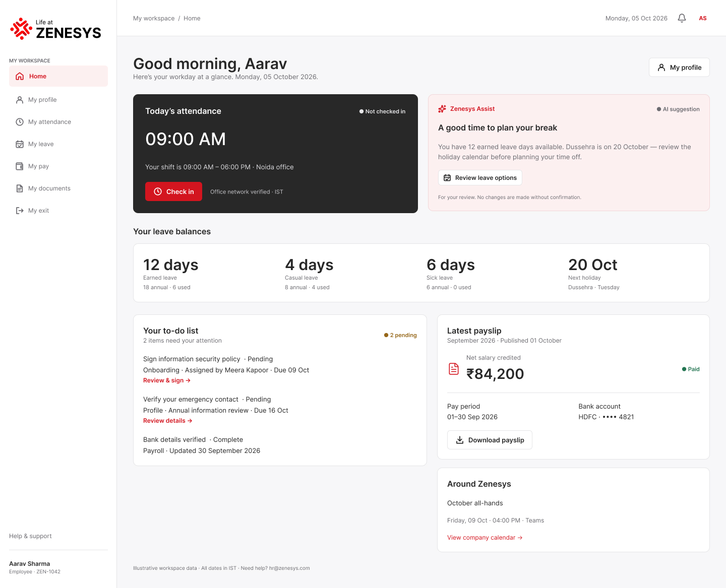
Task: Click the Zenesys logo
Action: point(55,29)
